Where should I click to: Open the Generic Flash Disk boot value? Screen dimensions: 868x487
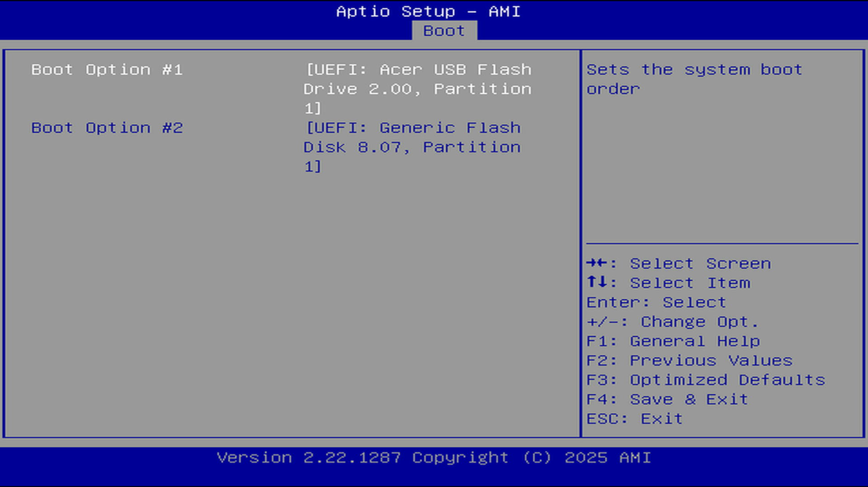[x=412, y=147]
